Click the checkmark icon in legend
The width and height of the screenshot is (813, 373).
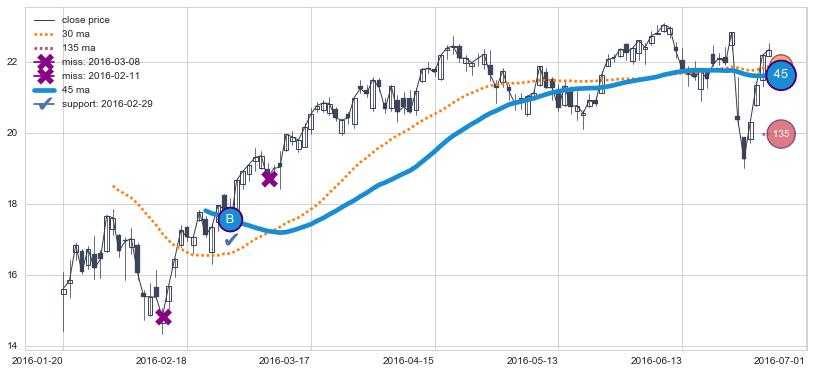[46, 104]
